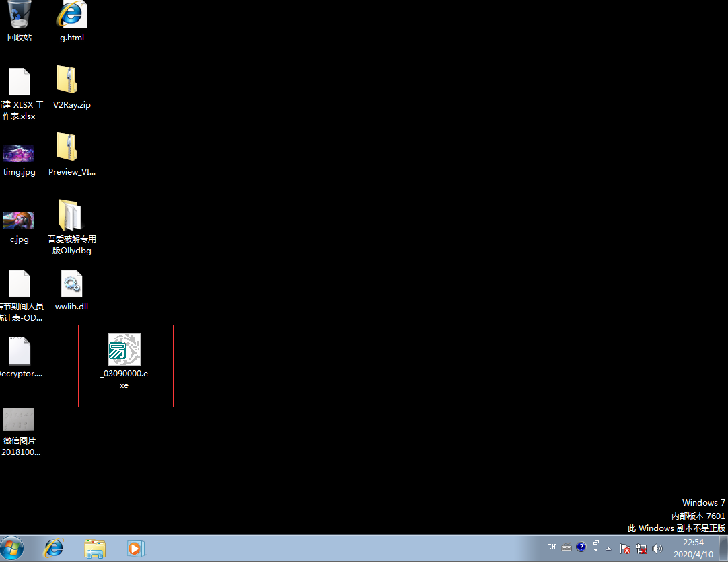Launch Internet Explorer from the taskbar
The image size is (728, 562).
tap(54, 549)
